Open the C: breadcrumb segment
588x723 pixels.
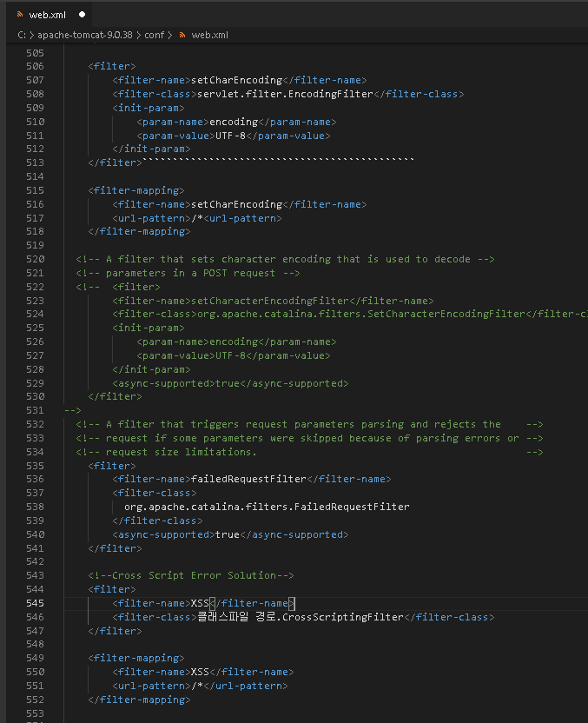pos(21,35)
